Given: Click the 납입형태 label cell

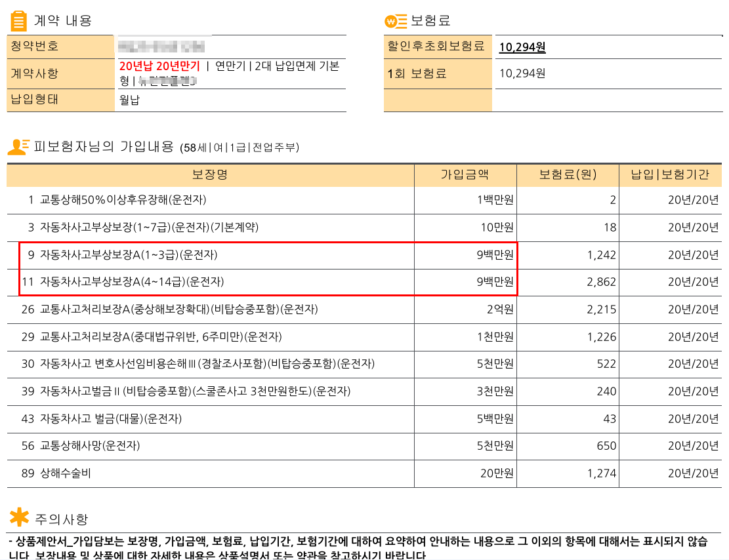Looking at the screenshot, I should pyautogui.click(x=60, y=100).
